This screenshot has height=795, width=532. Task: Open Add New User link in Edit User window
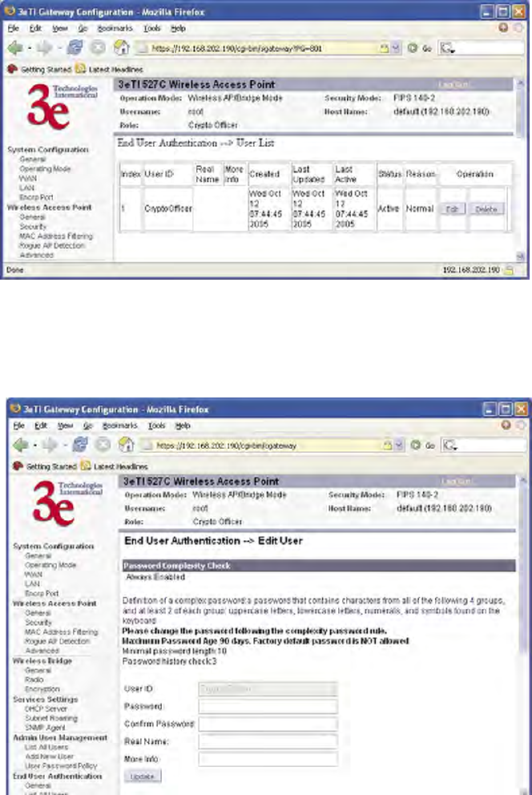point(49,757)
